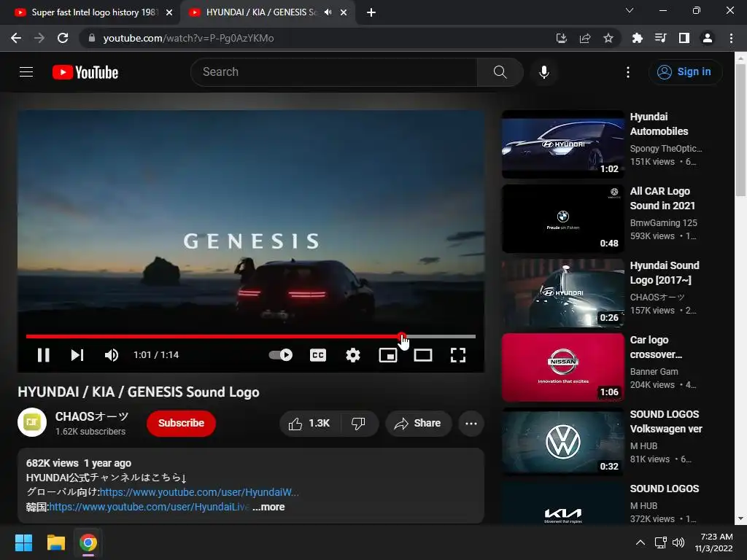Open a new browser tab

pos(371,13)
